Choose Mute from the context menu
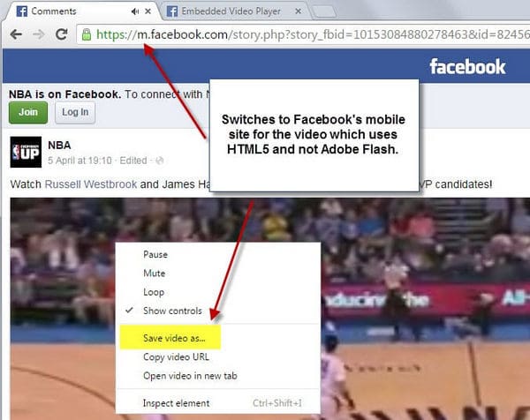The height and width of the screenshot is (420, 530). click(x=155, y=274)
